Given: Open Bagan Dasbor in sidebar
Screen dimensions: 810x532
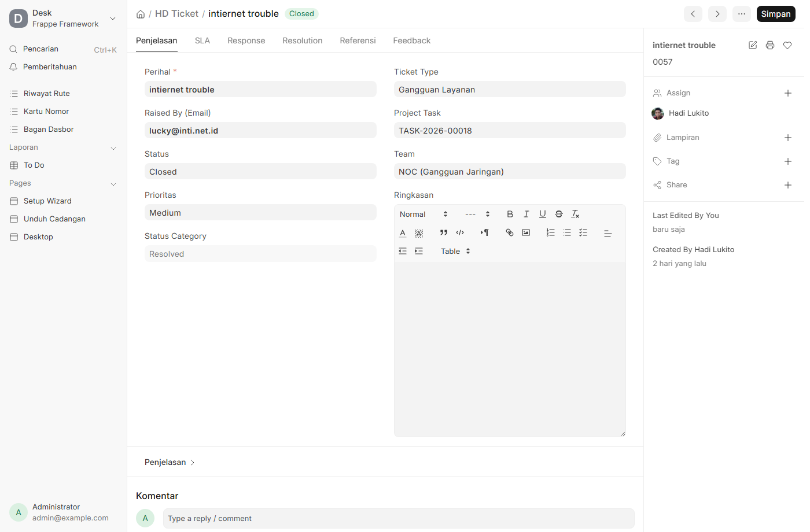Looking at the screenshot, I should point(63,130).
